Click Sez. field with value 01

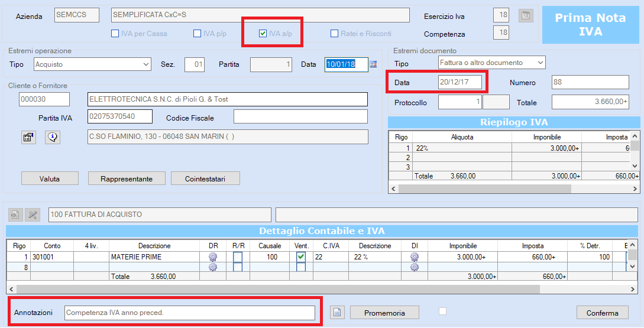[x=195, y=64]
